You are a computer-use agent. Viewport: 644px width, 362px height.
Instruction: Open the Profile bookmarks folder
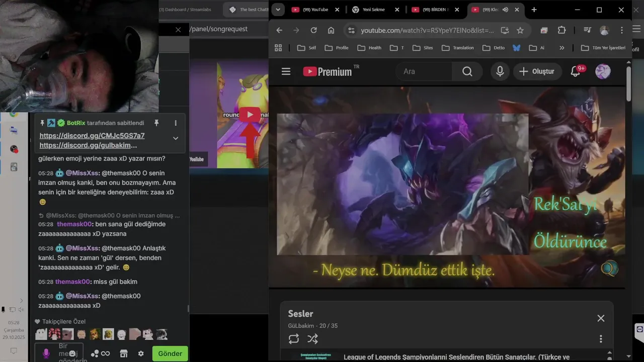tap(337, 48)
